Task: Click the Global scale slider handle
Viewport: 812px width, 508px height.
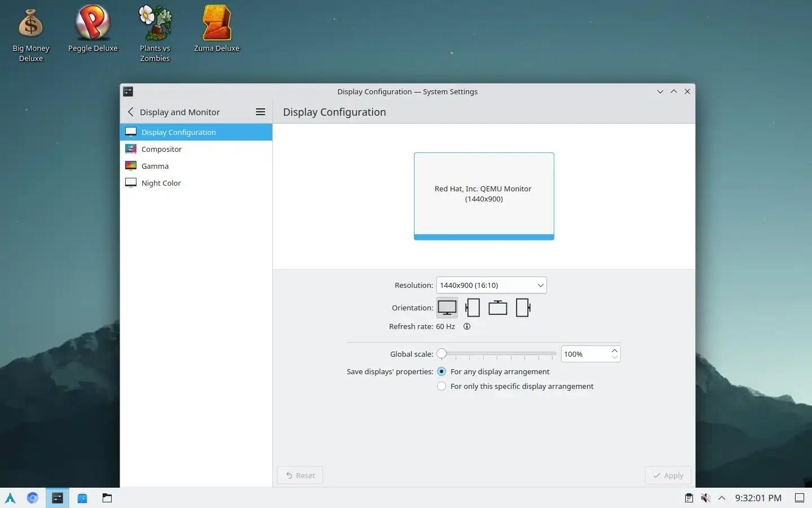Action: (442, 354)
